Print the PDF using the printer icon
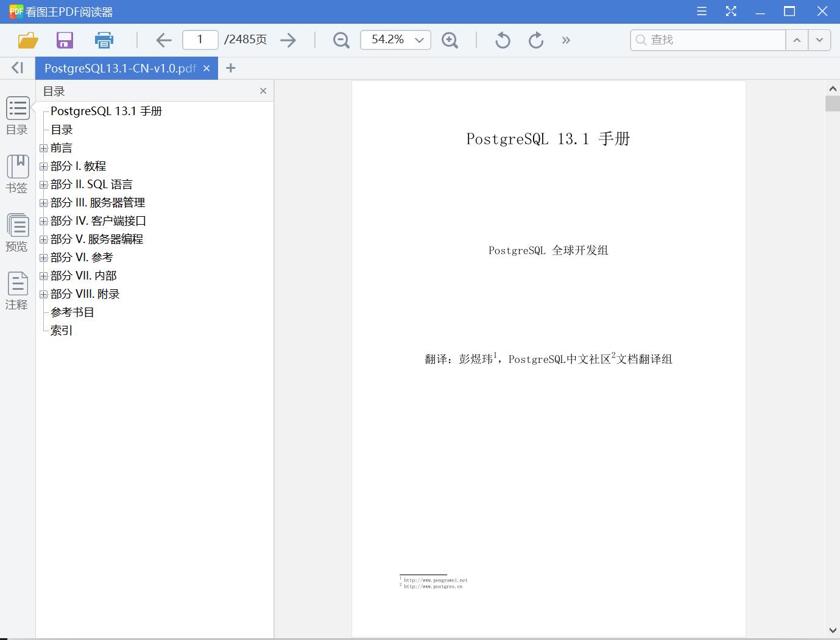840x640 pixels. pos(104,40)
